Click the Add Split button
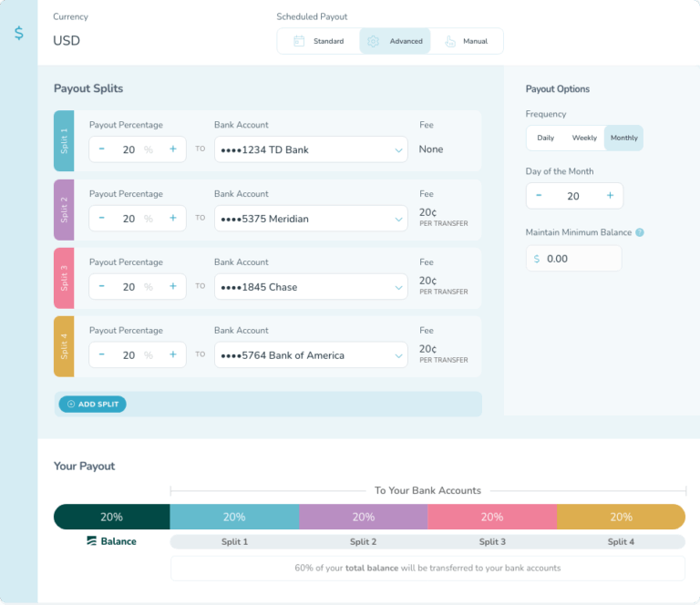The image size is (700, 605). (x=92, y=404)
